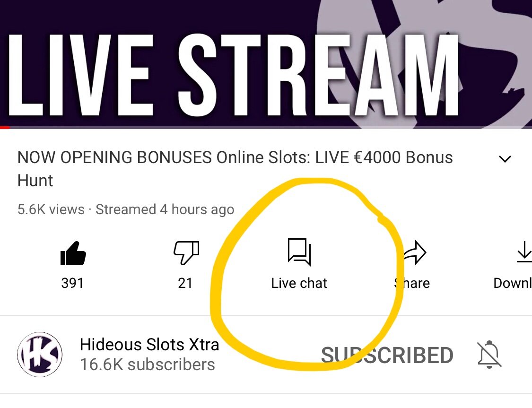Viewport: 532px width, 408px height.
Task: Click the 5.6K views streamed info line
Action: coord(125,209)
